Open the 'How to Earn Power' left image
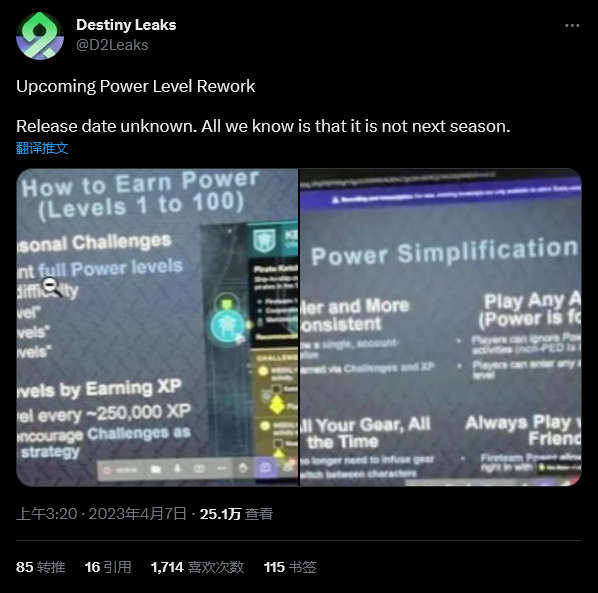This screenshot has height=593, width=598. coord(157,327)
